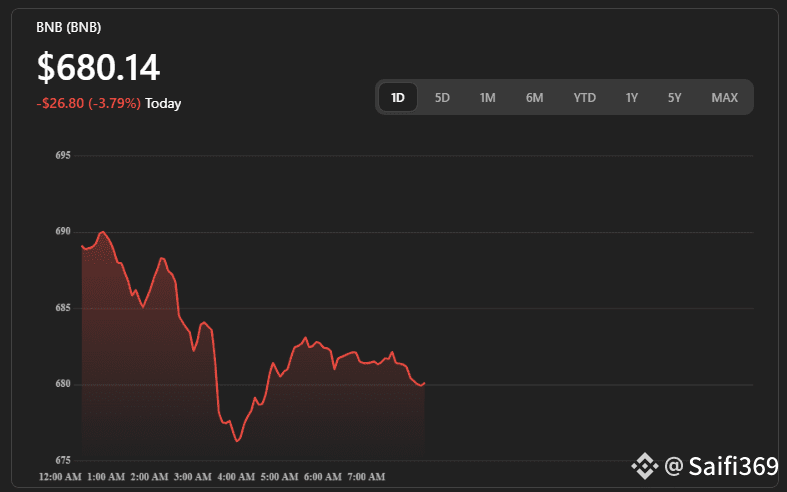Show the 1M price history
Image resolution: width=787 pixels, height=492 pixels.
pyautogui.click(x=487, y=97)
